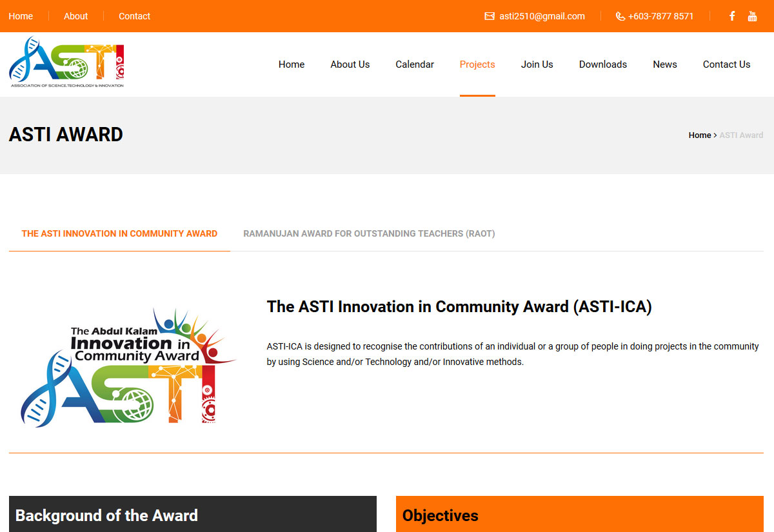Navigate to the News page
Viewport: 774px width, 532px height.
click(x=664, y=64)
